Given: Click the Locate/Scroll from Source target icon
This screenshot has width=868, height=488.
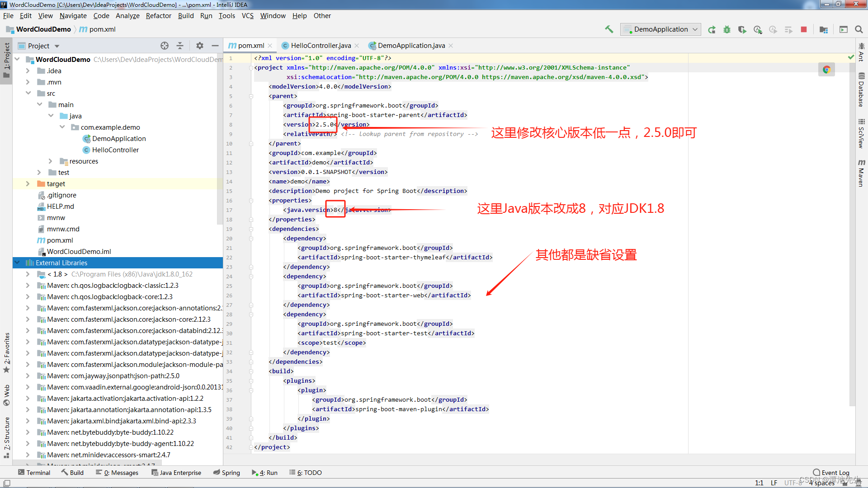Looking at the screenshot, I should tap(165, 46).
